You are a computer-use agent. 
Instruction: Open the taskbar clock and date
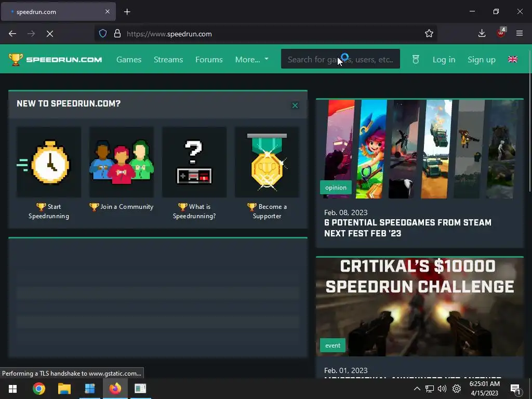[x=485, y=389]
